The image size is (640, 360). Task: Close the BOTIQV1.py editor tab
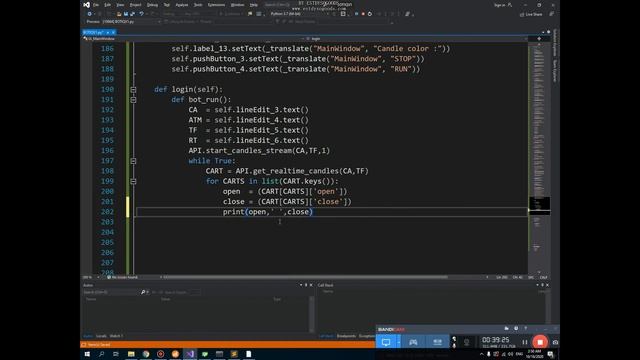[x=113, y=32]
